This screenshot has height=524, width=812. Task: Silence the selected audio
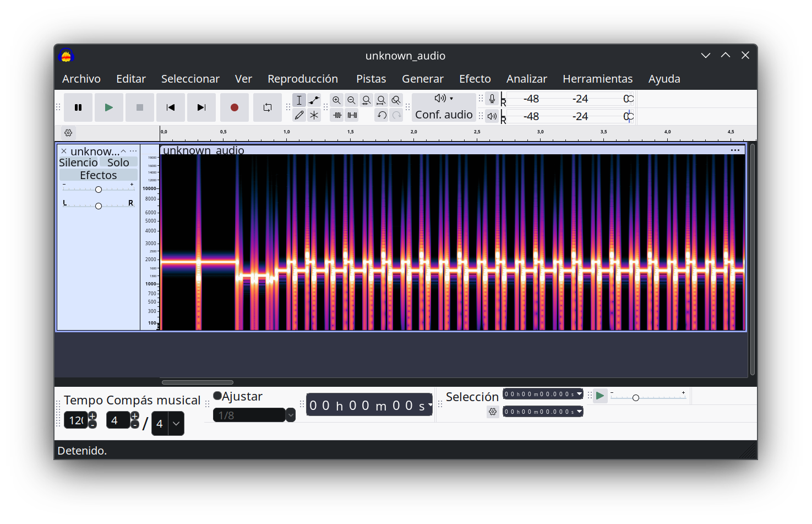(353, 115)
